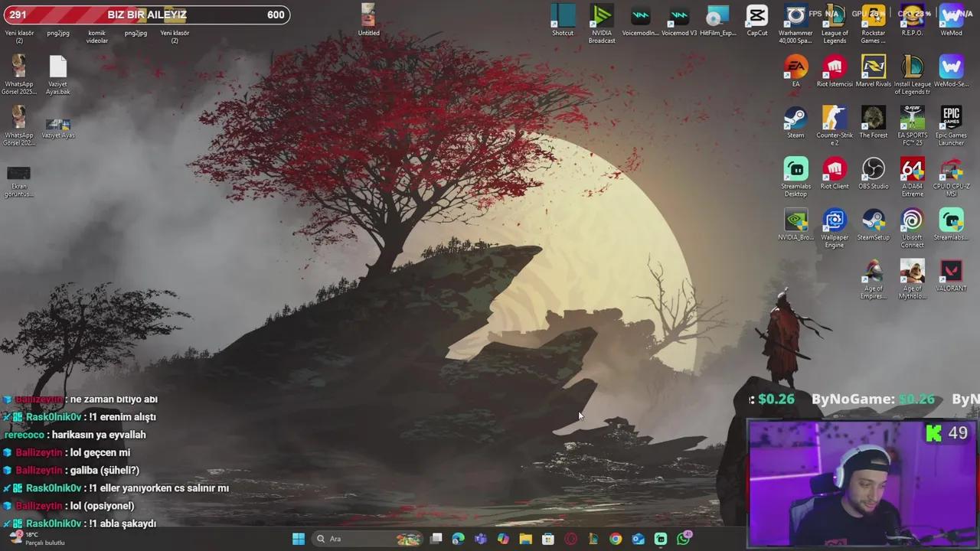The image size is (980, 551).
Task: Open the Shotcut desktop shortcut
Action: click(x=563, y=21)
